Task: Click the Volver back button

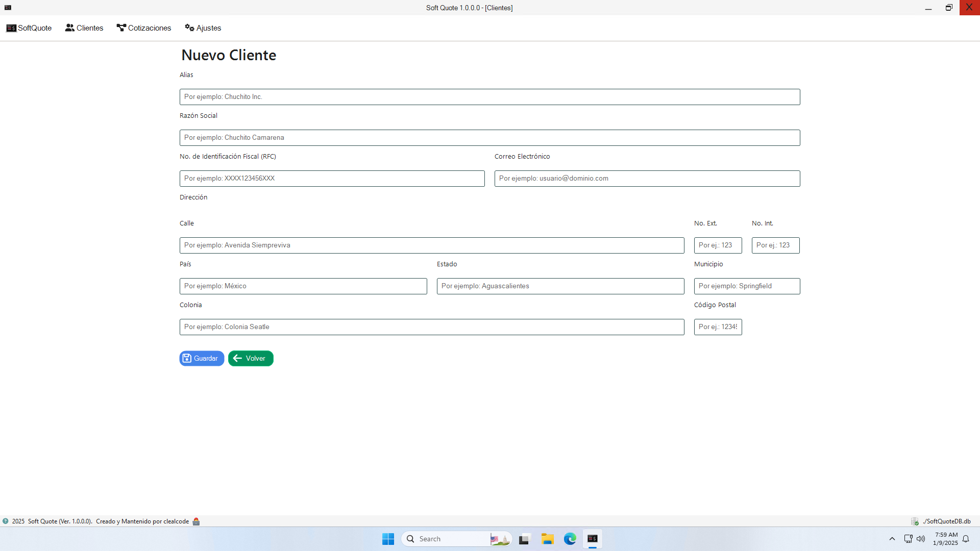Action: tap(251, 359)
